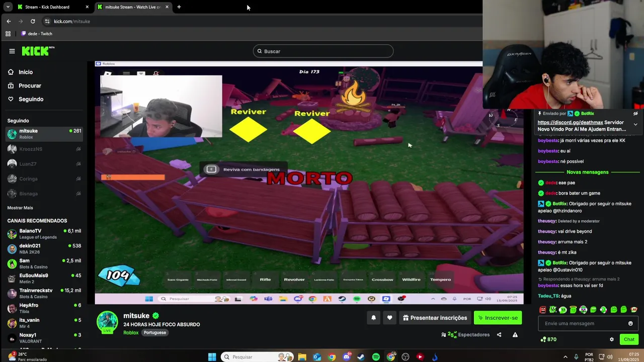Click the Portuguese language tag
Viewport: 644px width, 362px height.
(155, 333)
